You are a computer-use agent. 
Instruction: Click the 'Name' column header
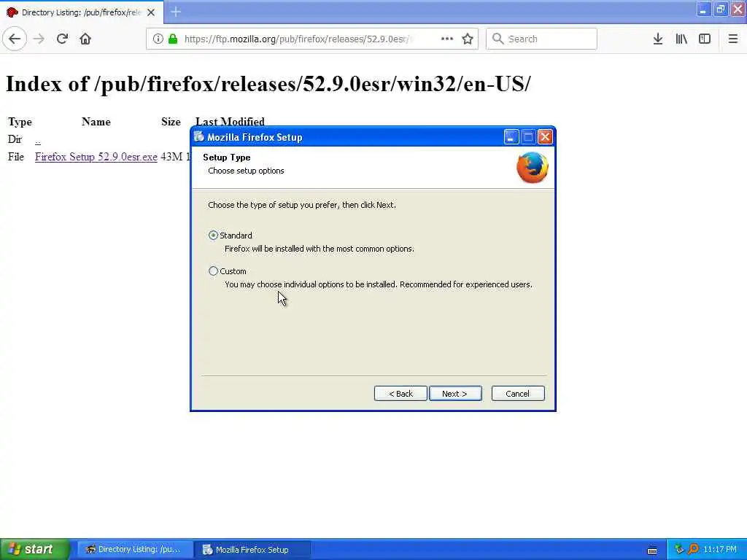click(96, 122)
